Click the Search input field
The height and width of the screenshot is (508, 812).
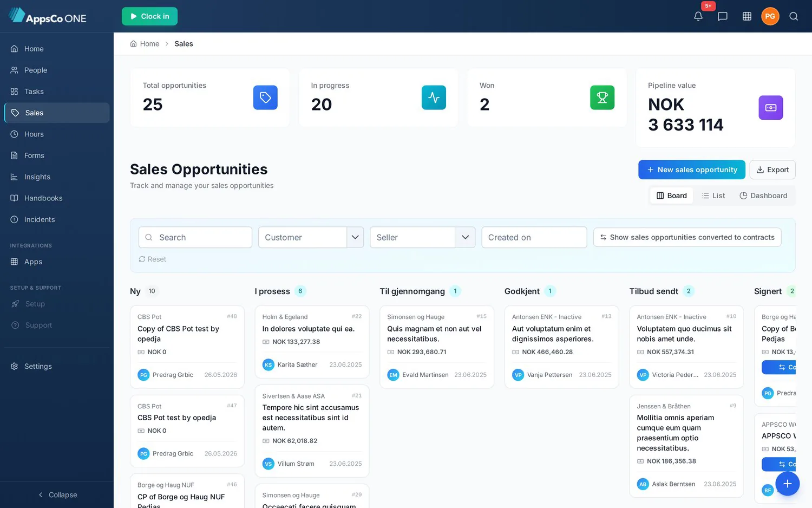[x=195, y=237]
